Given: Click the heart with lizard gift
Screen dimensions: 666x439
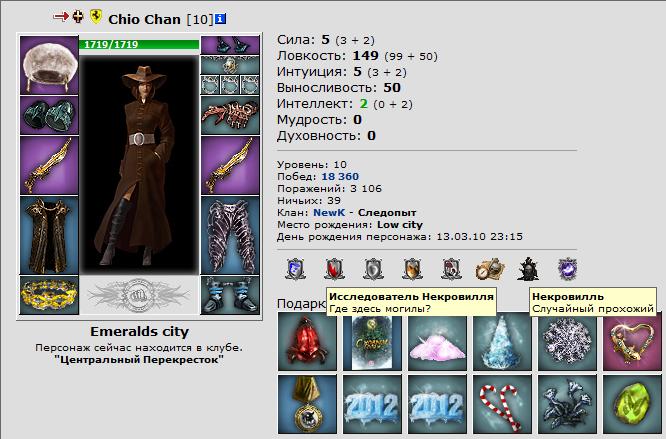Looking at the screenshot, I should 632,341.
